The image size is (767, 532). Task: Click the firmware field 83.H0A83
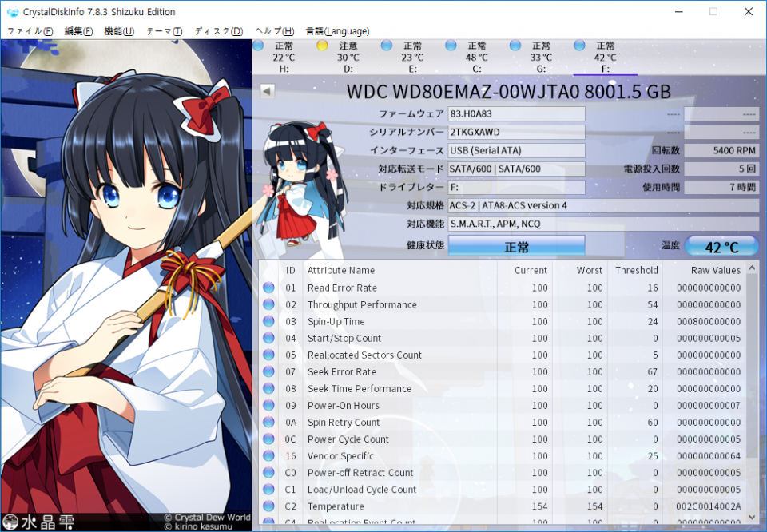(517, 114)
